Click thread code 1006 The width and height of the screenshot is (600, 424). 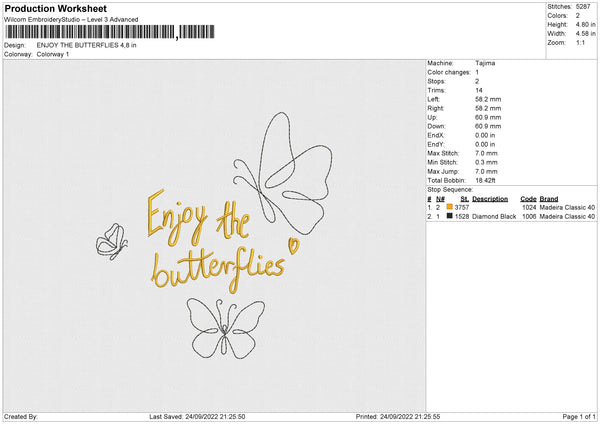pos(529,217)
